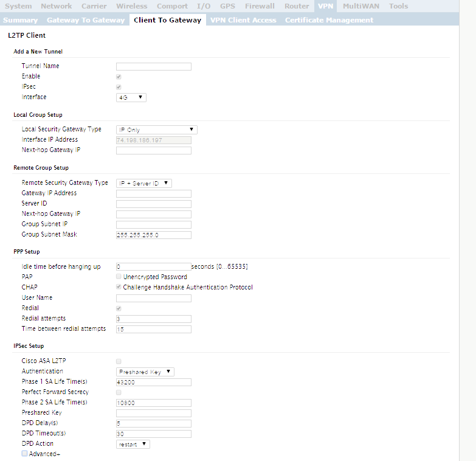
Task: Toggle the IPsec checkbox
Action: pyautogui.click(x=119, y=87)
